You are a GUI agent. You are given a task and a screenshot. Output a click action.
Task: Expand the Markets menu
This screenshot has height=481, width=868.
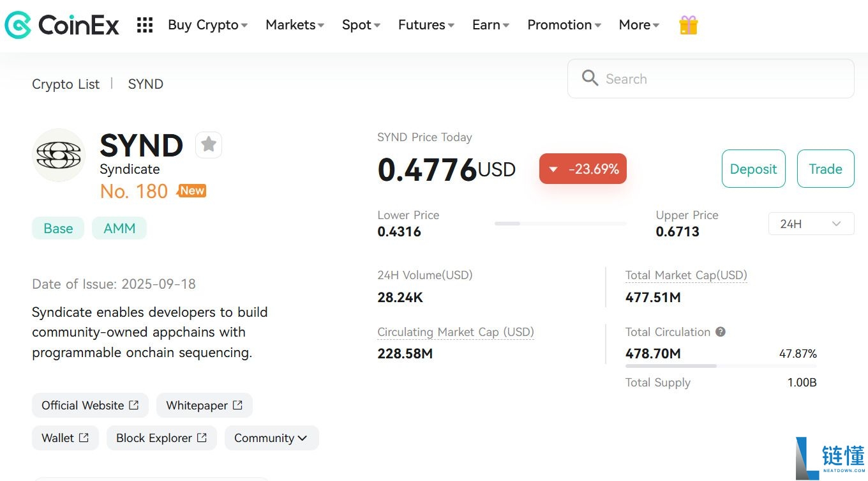pyautogui.click(x=295, y=25)
